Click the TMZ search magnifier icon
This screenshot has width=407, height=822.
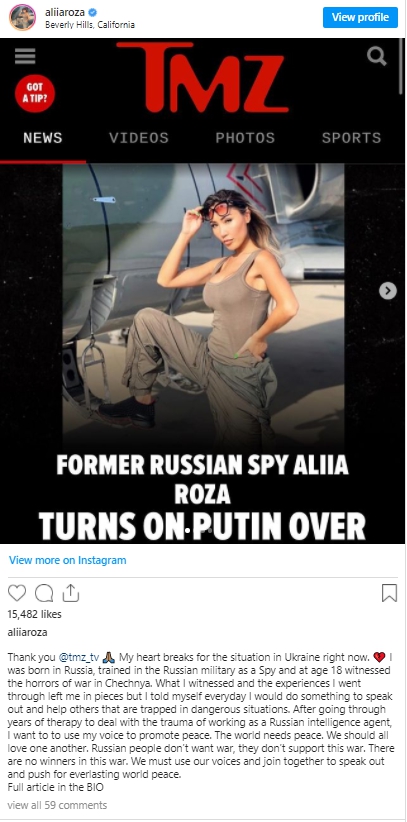[377, 56]
